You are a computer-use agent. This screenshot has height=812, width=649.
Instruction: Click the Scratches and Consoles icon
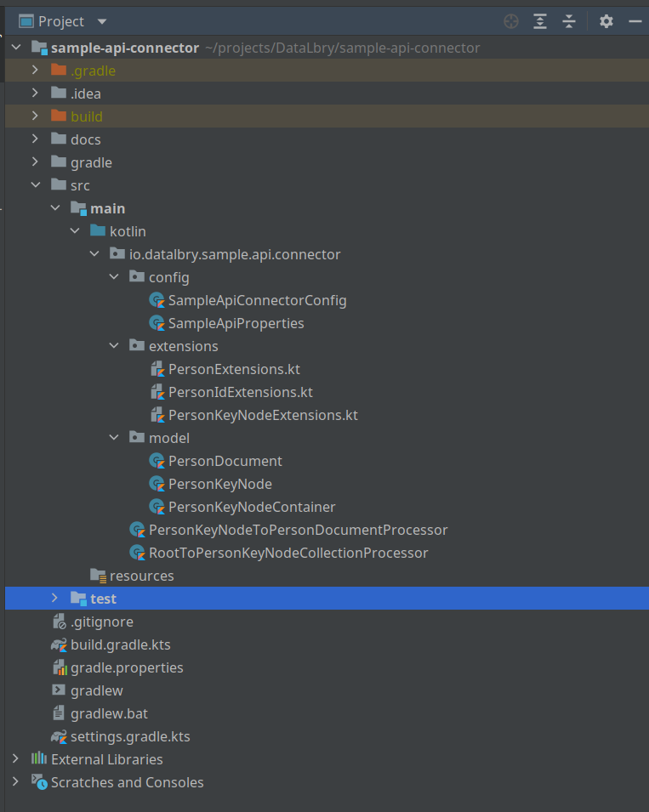click(x=38, y=782)
